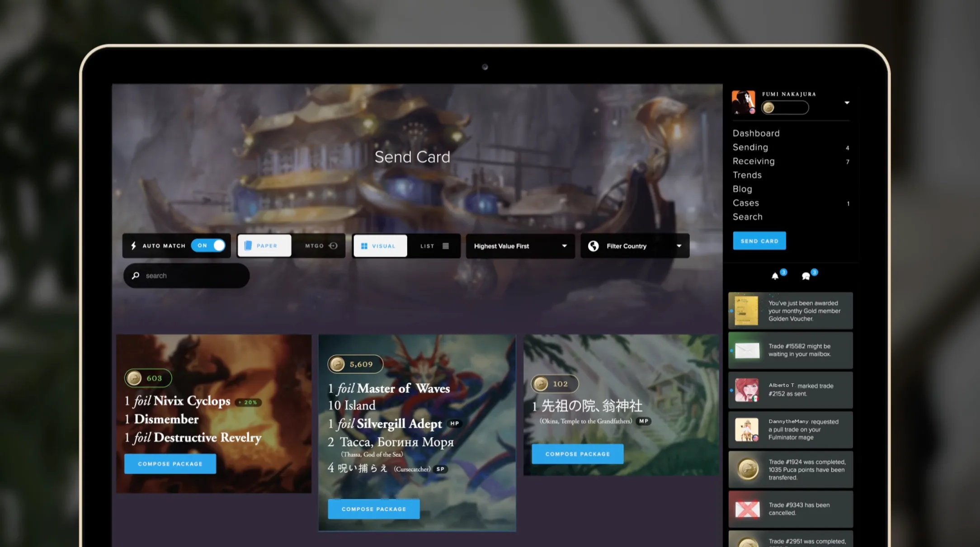Open the chat messages bubble icon
Image resolution: width=980 pixels, height=547 pixels.
click(x=806, y=276)
